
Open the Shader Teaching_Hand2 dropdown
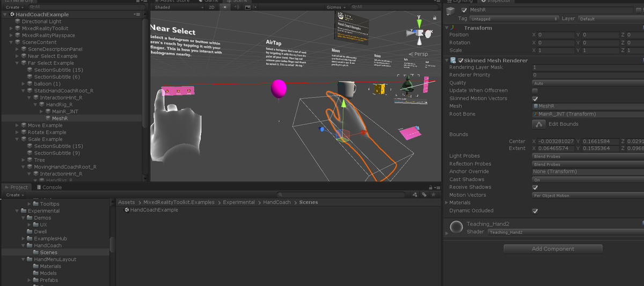click(x=565, y=232)
